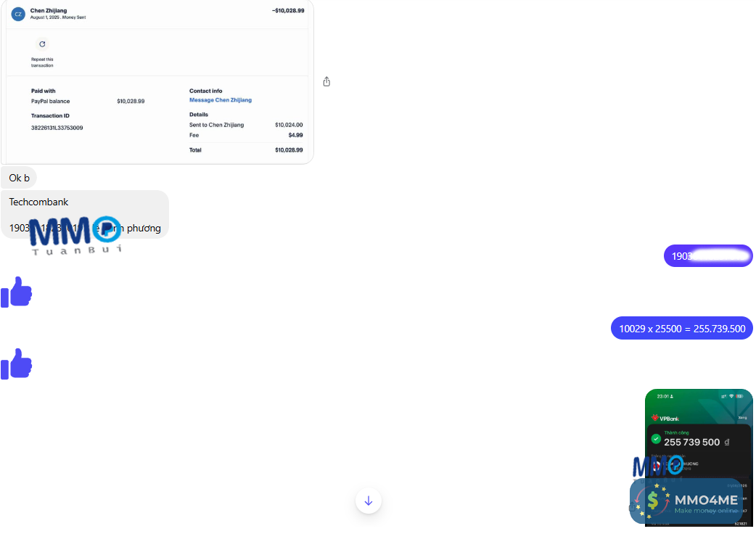Viewport: 756px width, 534px height.
Task: Click the Fee $4.99 value
Action: coord(295,136)
